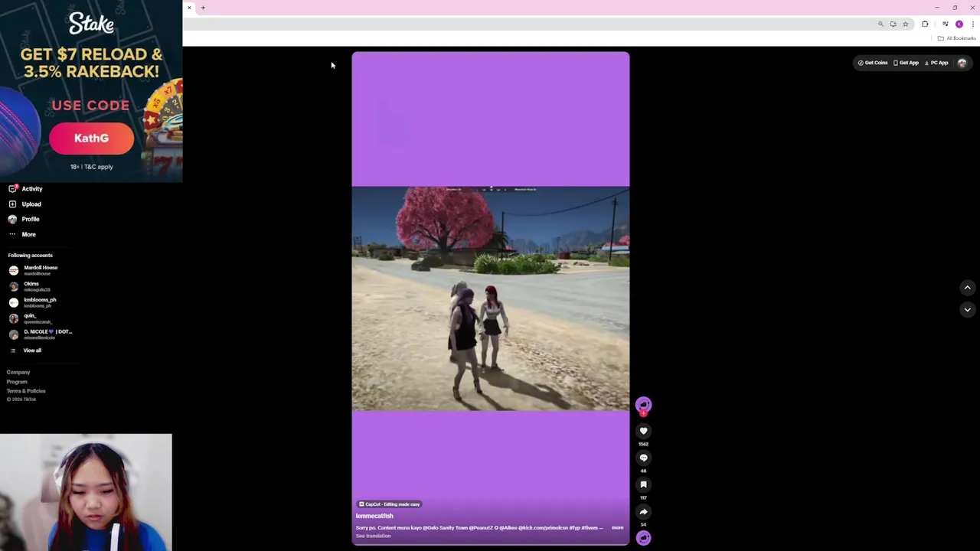Image resolution: width=980 pixels, height=551 pixels.
Task: Click Chrome zoom magnifier icon in address bar
Action: (880, 24)
